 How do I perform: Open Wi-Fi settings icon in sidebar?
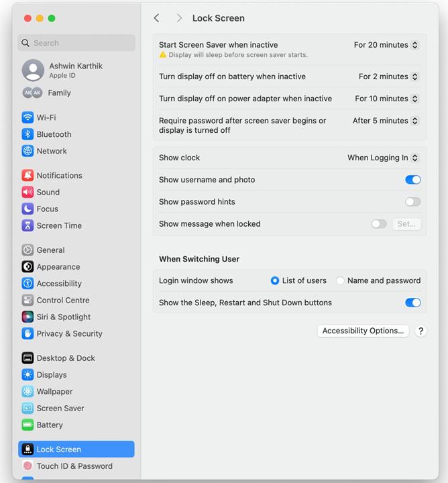27,117
